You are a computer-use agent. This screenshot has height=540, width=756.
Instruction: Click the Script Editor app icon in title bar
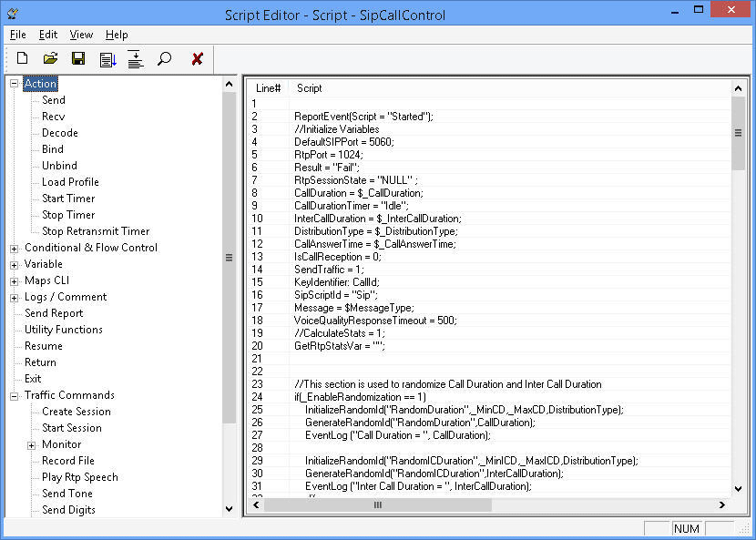pyautogui.click(x=14, y=14)
